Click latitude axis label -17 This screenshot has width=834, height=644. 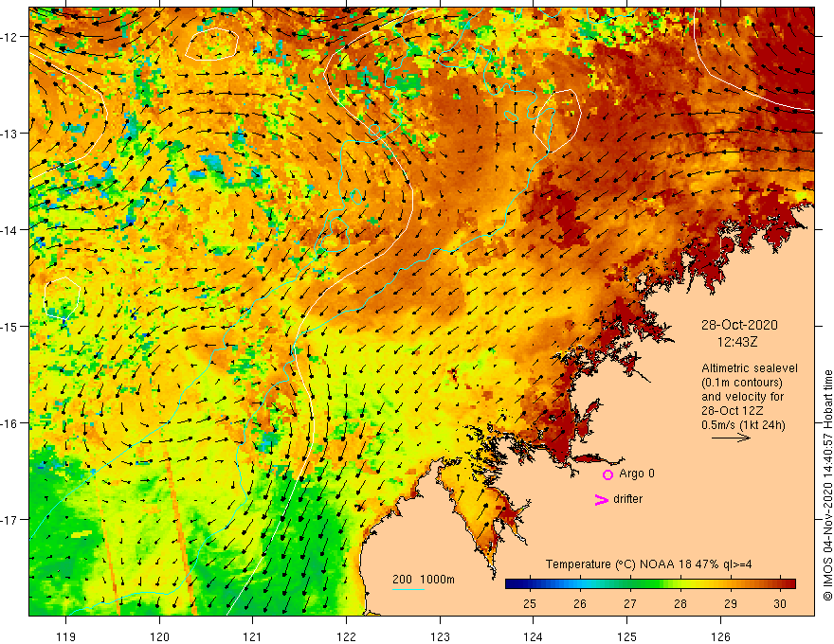click(11, 520)
